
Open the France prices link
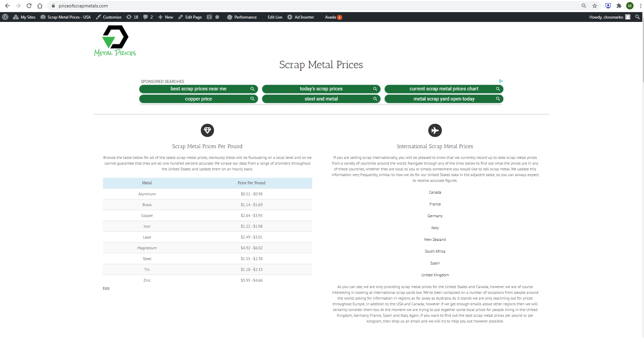435,204
